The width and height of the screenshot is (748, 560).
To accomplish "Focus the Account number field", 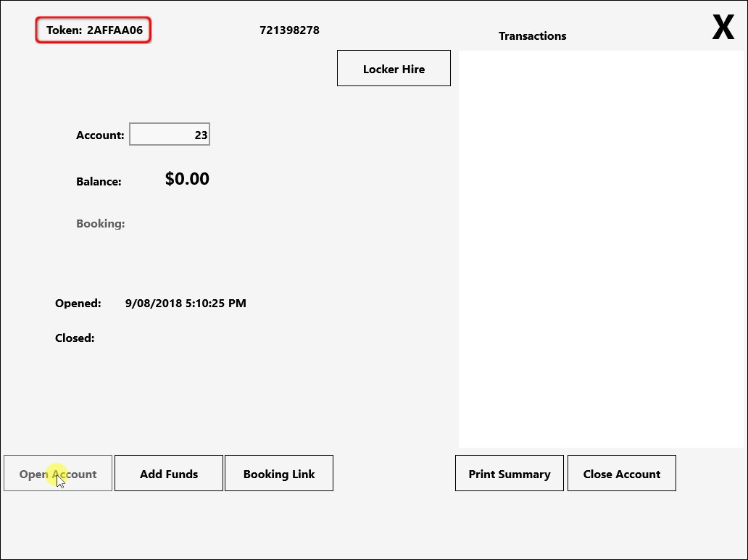I will [170, 135].
